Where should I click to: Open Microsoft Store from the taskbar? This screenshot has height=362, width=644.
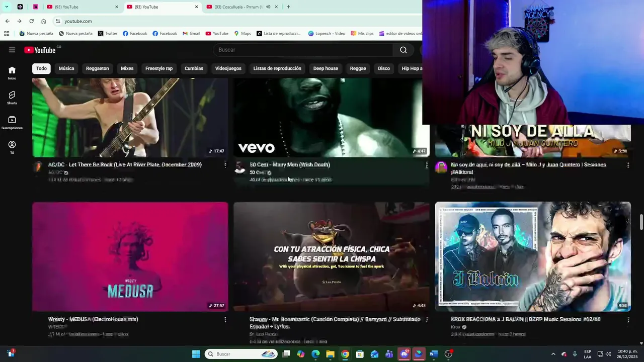[360, 354]
